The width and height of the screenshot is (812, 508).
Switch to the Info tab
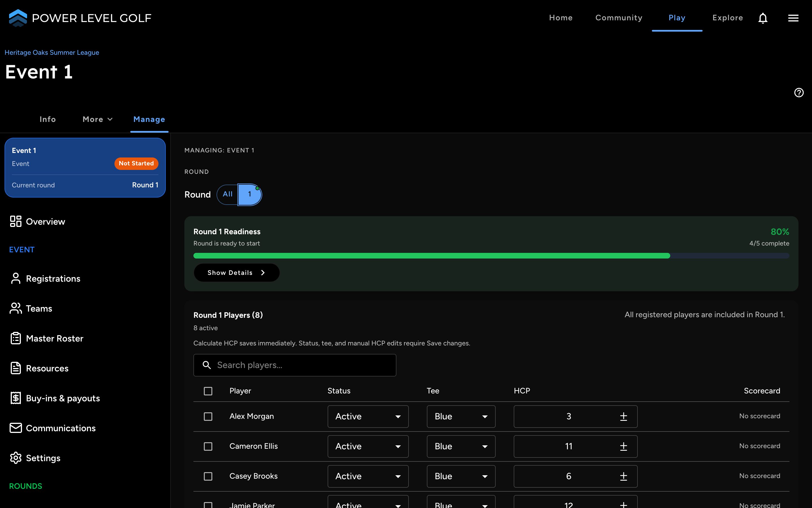48,119
